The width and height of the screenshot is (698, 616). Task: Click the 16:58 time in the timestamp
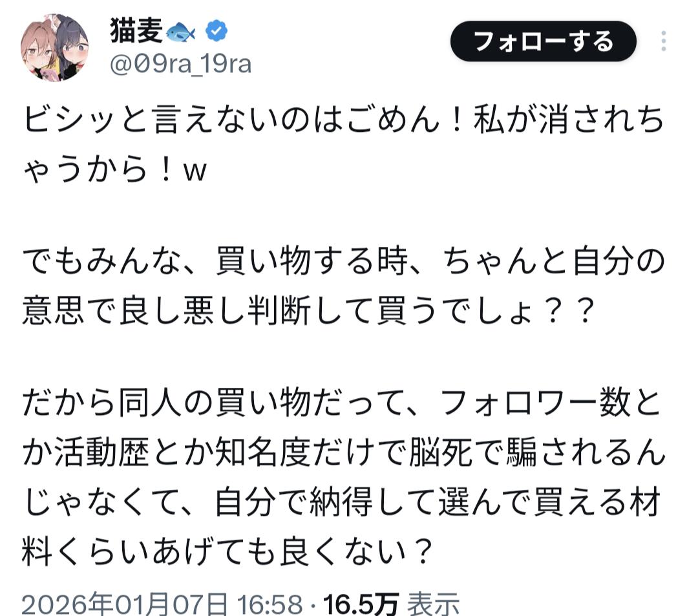pos(270,604)
